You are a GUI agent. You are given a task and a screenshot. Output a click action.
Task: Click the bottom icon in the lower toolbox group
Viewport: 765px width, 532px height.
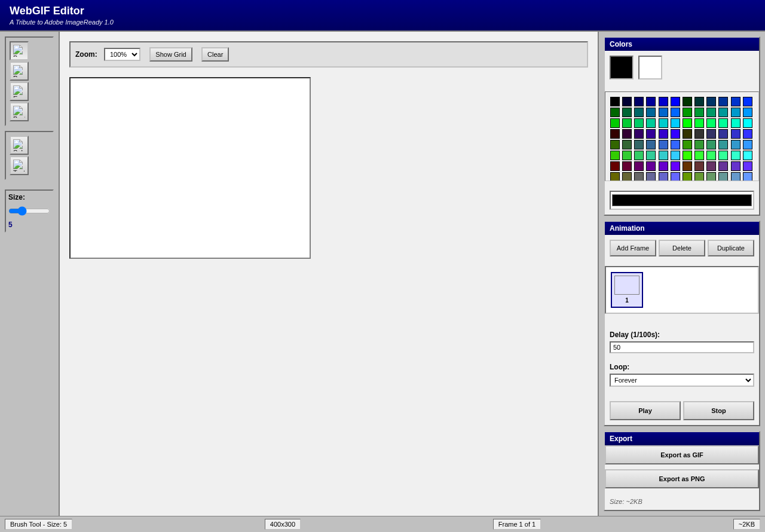[19, 165]
